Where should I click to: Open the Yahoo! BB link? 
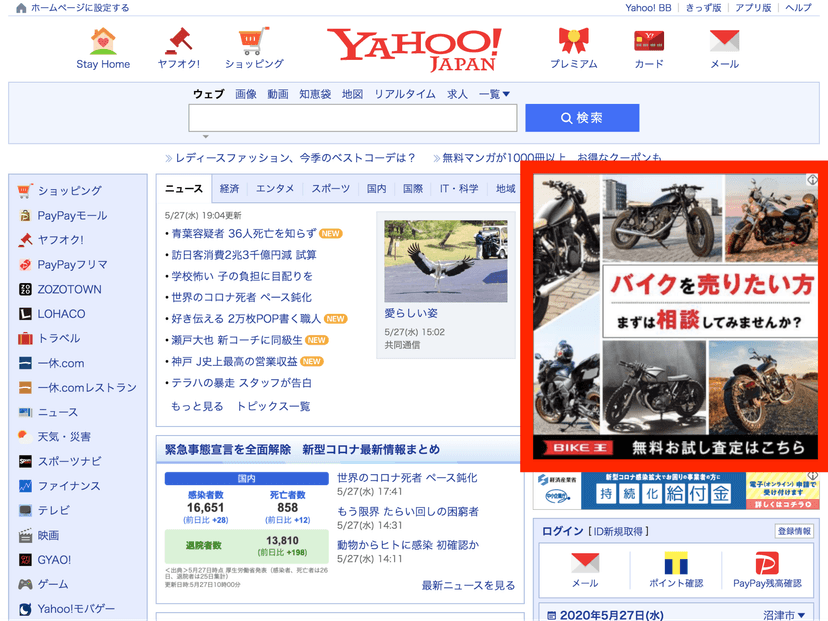648,8
